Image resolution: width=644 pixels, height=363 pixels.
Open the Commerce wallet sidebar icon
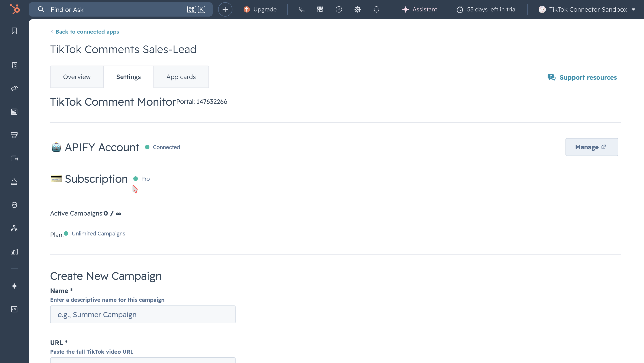[x=14, y=159]
